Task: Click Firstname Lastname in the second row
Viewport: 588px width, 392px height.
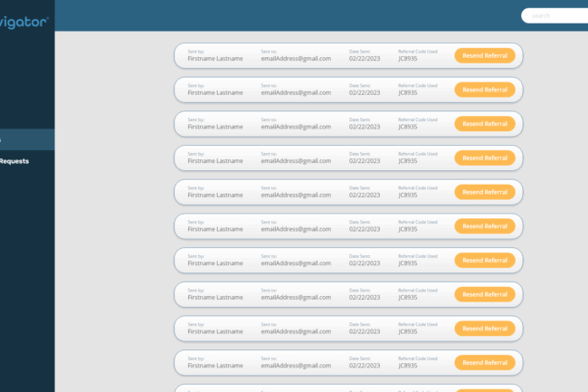Action: pos(215,92)
